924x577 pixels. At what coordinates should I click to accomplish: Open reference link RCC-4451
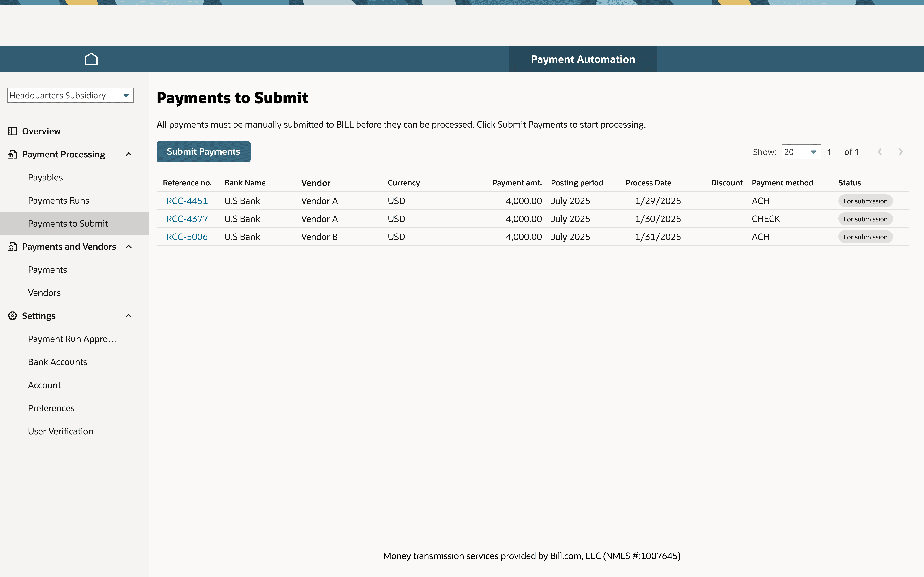[187, 201]
